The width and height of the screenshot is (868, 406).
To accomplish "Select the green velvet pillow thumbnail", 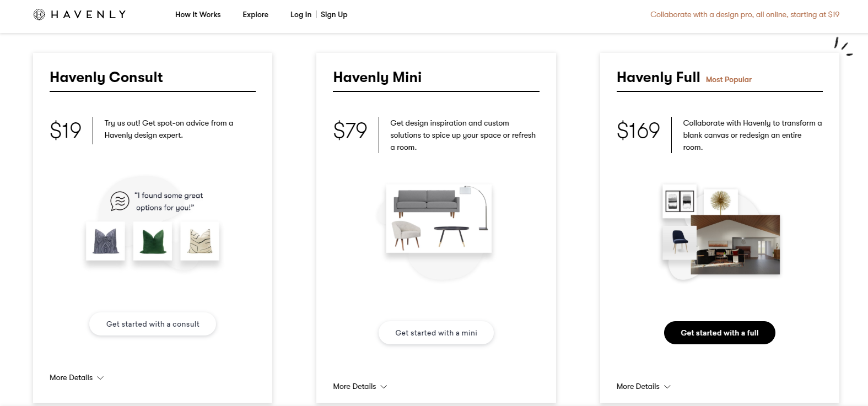I will tap(153, 241).
